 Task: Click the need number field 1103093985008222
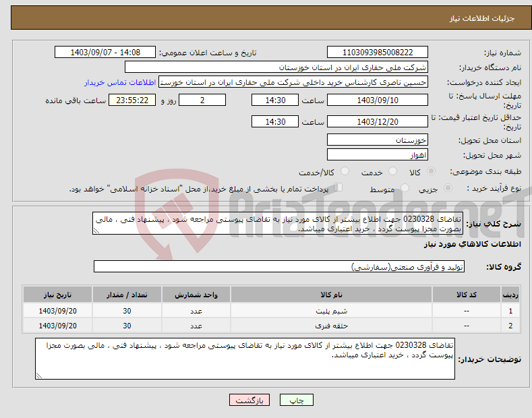point(378,53)
